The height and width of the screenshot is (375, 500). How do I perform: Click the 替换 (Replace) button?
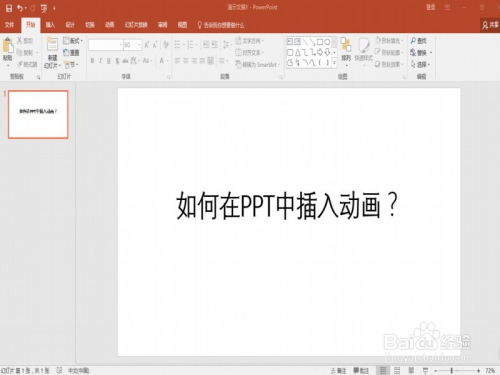click(x=421, y=52)
